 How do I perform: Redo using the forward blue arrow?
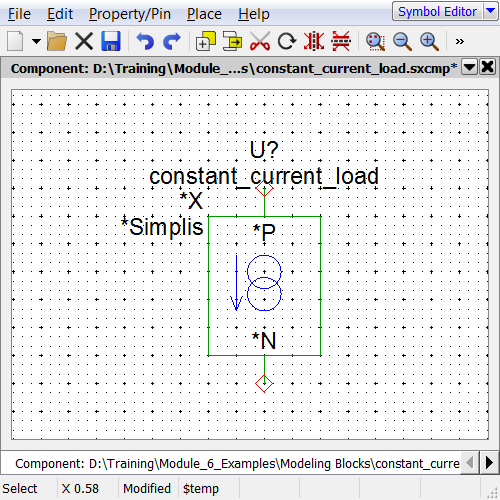[x=172, y=41]
